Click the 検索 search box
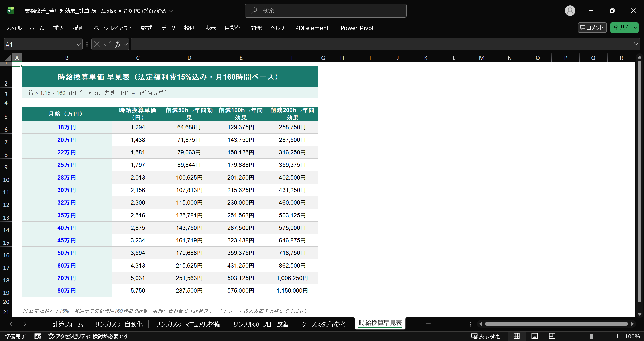This screenshot has height=341, width=644. click(x=325, y=11)
